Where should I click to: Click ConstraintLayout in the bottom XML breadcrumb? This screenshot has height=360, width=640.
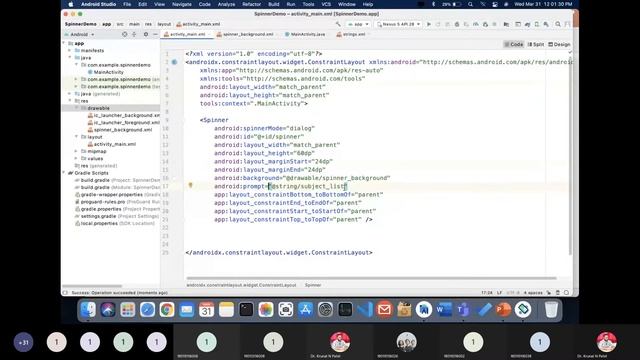[x=241, y=285]
